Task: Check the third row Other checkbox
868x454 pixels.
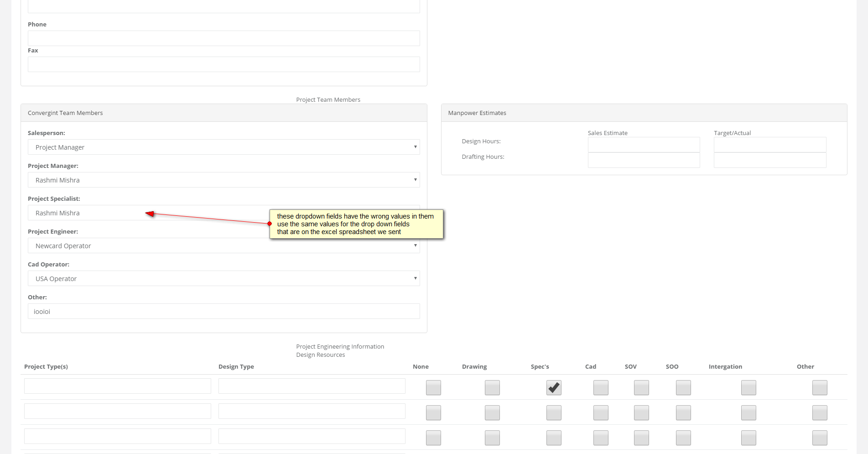Action: 820,438
